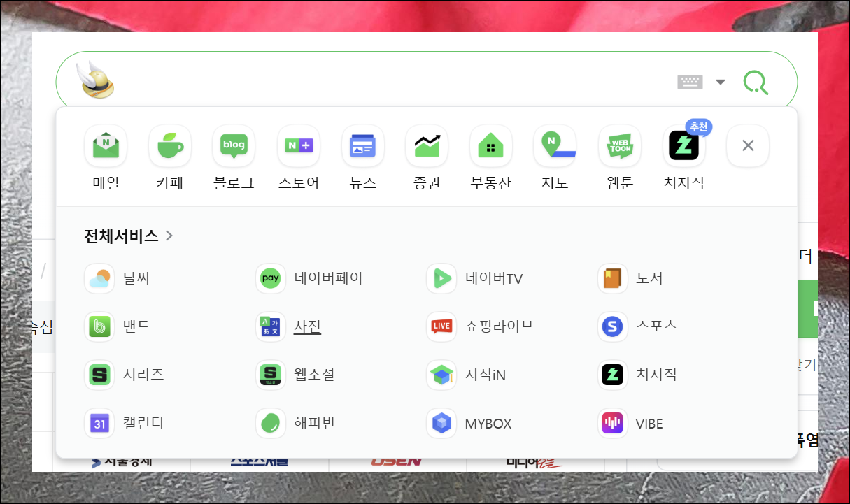Open the 해피빈 text link

coord(315,423)
